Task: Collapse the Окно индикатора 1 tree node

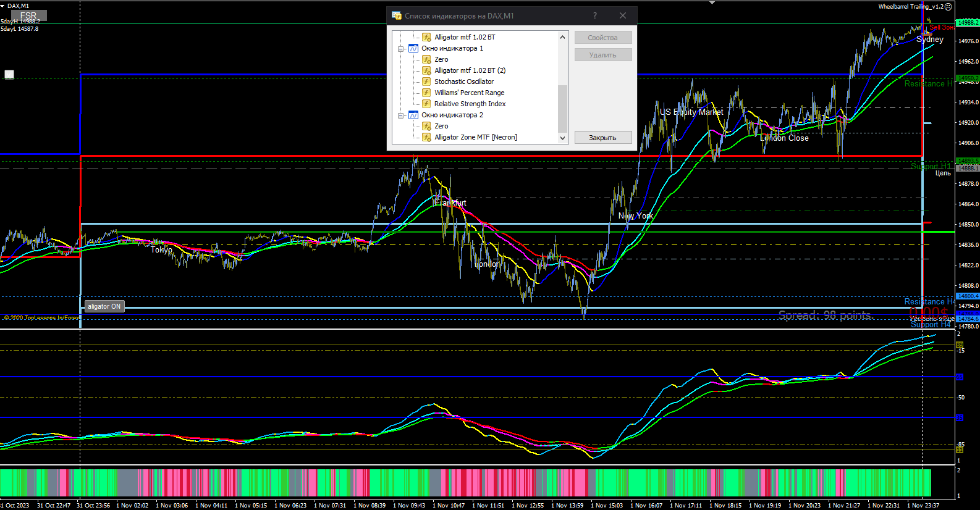Action: [400, 48]
